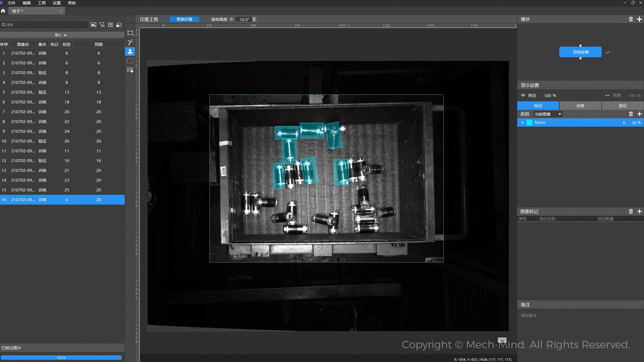Select the stamp tool icon

(130, 52)
